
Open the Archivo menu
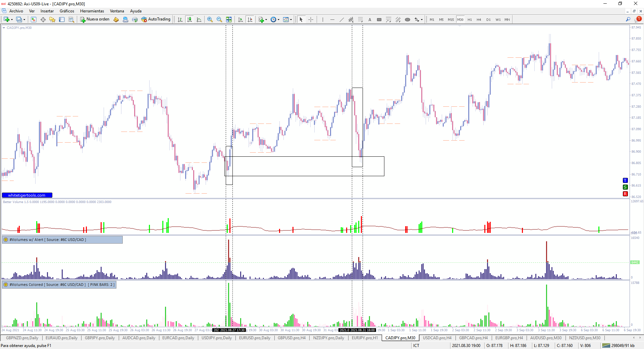(x=16, y=11)
